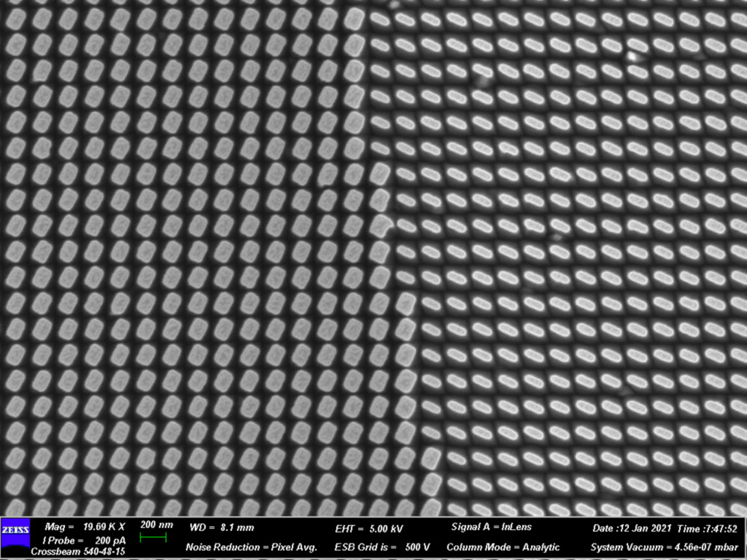Click the green 200 nm scale bar

point(153,538)
